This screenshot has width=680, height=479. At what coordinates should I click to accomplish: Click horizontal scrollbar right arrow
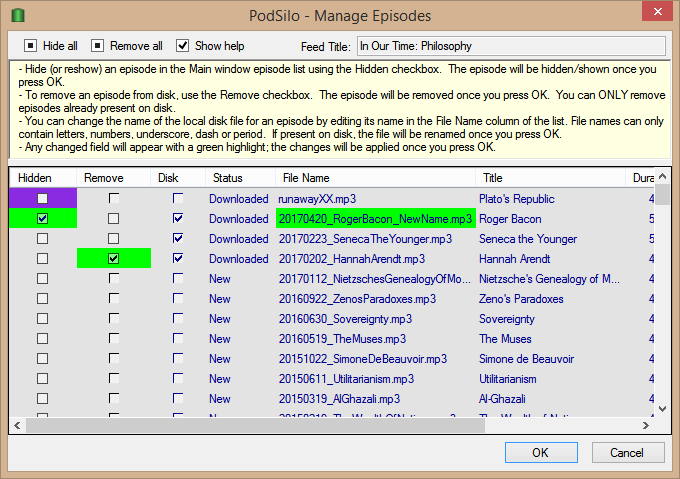(645, 425)
